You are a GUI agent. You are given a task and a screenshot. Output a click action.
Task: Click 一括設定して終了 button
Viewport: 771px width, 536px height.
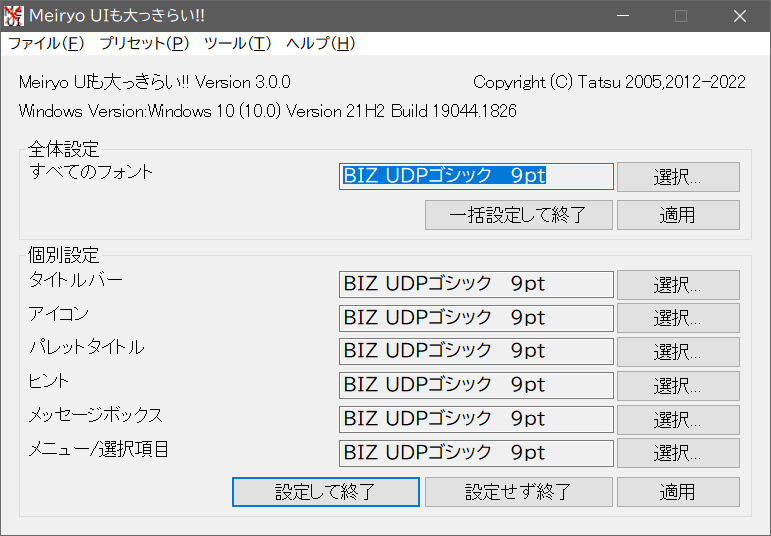pos(519,215)
